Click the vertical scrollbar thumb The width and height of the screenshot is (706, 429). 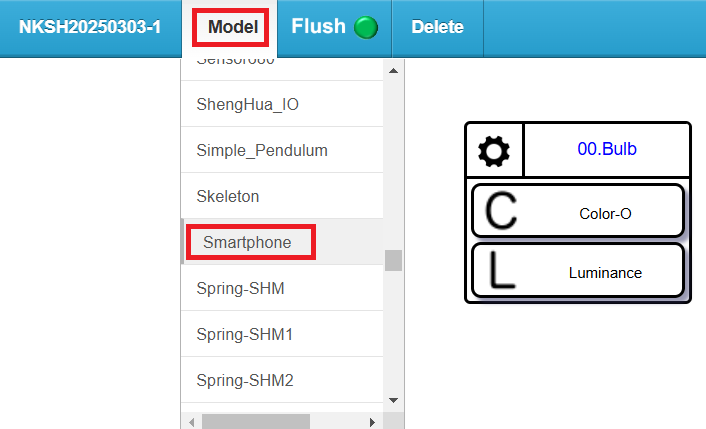[x=393, y=260]
